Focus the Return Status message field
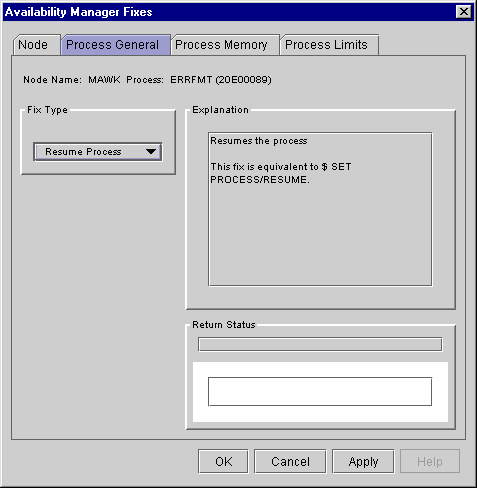The width and height of the screenshot is (477, 488). [320, 392]
